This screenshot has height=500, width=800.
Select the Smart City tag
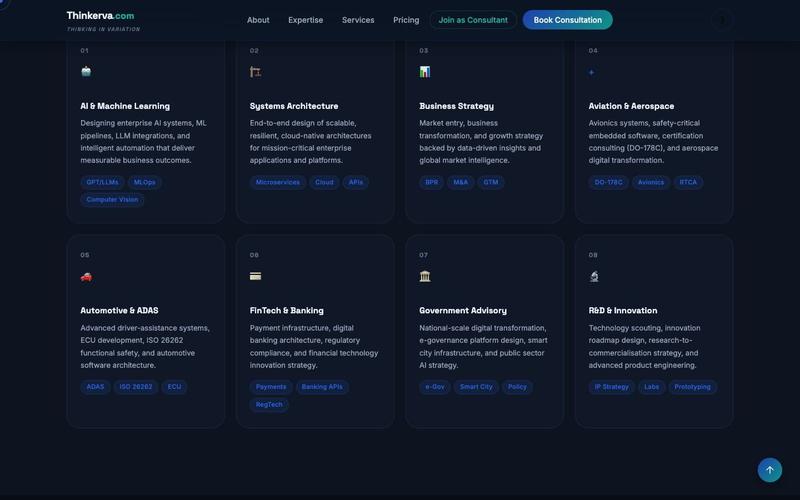tap(476, 387)
